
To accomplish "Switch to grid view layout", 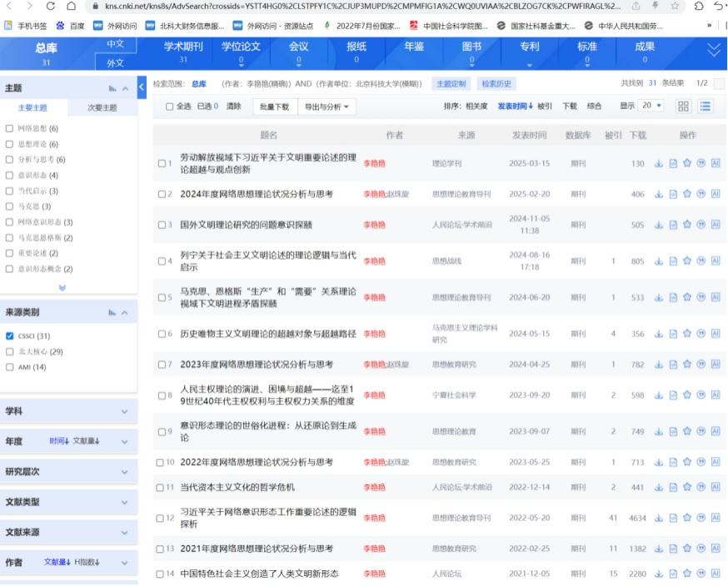I will [683, 106].
